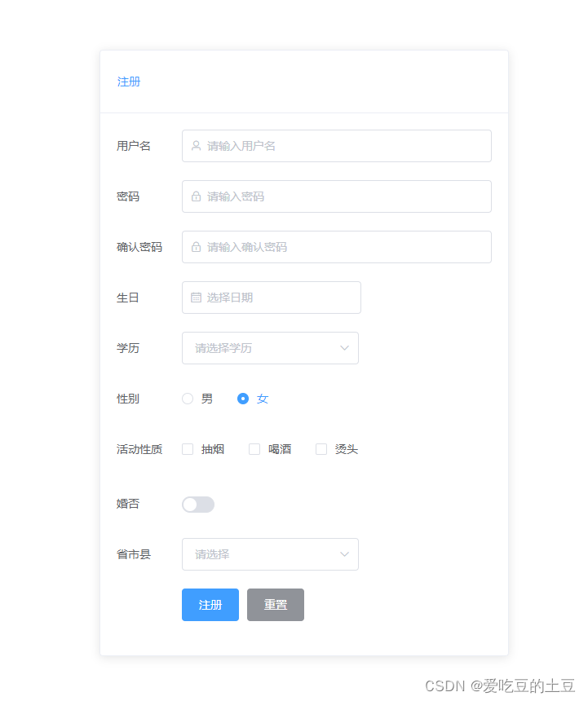Toggle the 婚否 switch

coord(198,505)
